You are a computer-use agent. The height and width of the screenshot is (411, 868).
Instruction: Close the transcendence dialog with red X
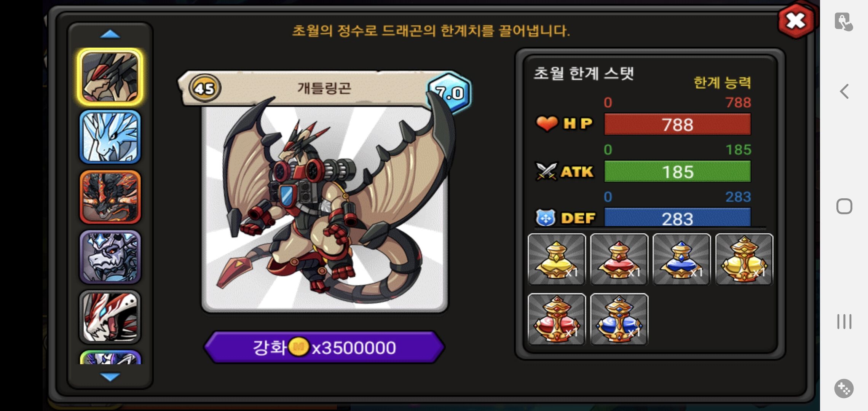(x=796, y=21)
